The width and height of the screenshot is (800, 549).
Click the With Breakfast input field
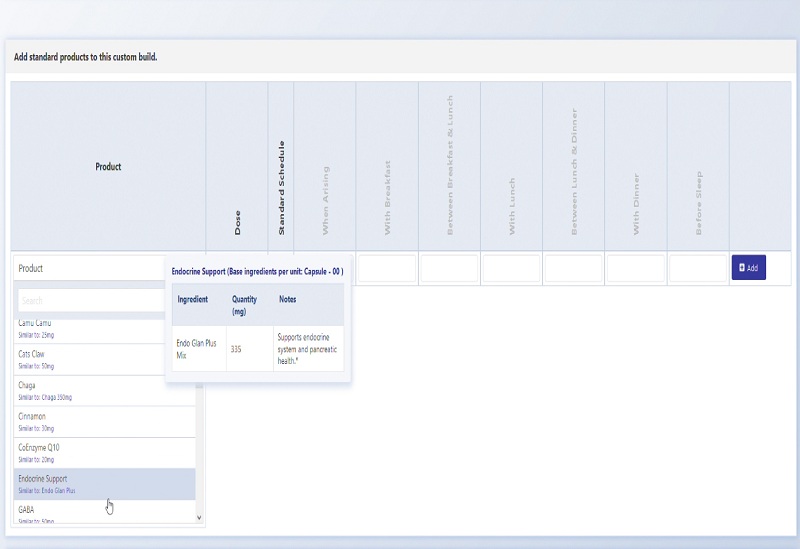click(387, 268)
